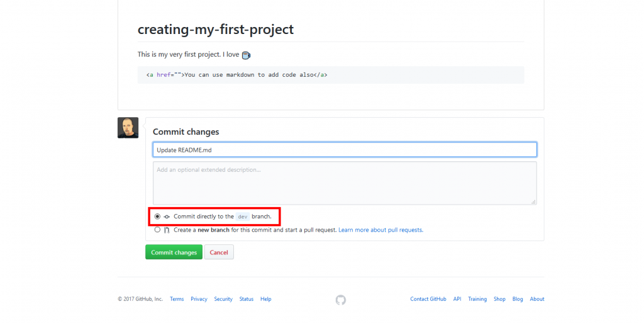
Task: Click the coffee mug emoji in preview
Action: (246, 55)
